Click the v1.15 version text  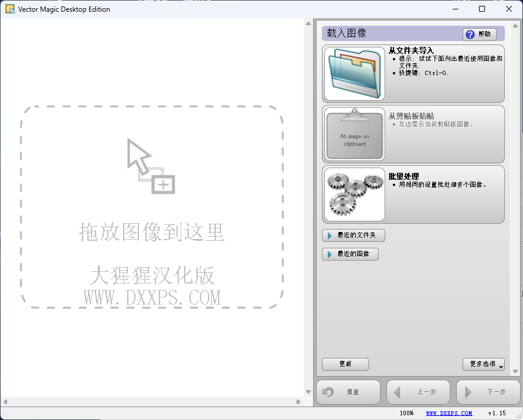point(497,413)
